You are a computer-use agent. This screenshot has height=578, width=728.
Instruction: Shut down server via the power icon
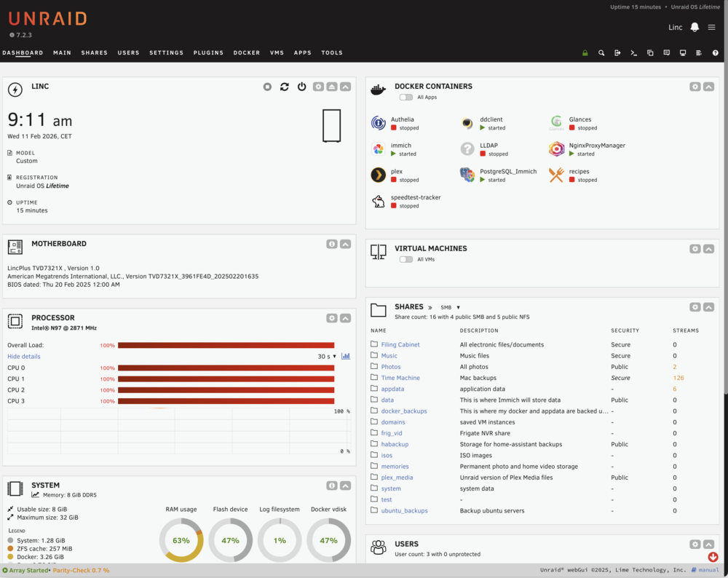click(302, 87)
